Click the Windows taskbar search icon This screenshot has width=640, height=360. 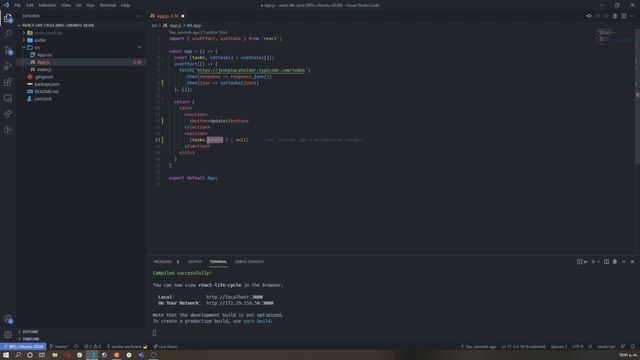coord(18,355)
